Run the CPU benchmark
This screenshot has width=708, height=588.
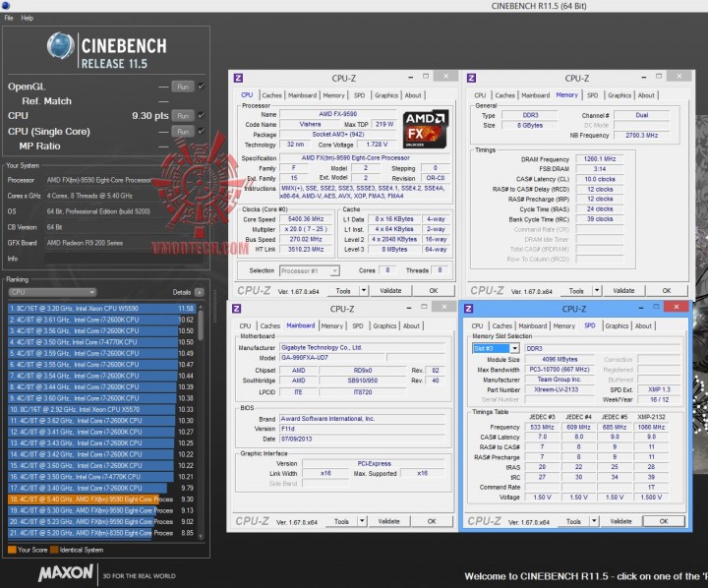[183, 116]
